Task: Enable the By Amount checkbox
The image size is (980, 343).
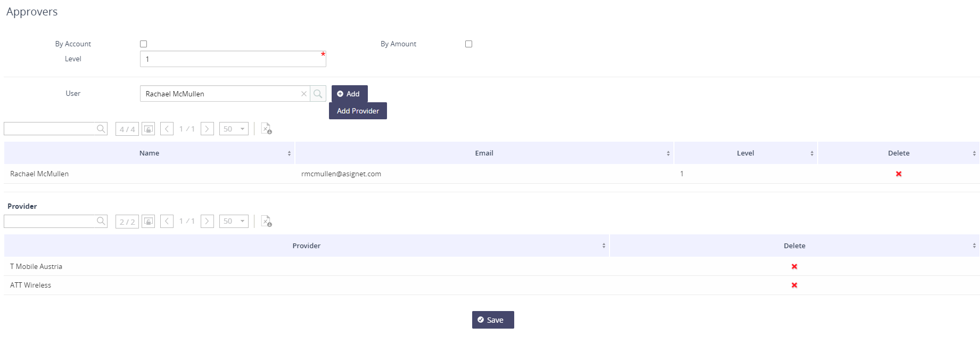Action: click(x=468, y=44)
